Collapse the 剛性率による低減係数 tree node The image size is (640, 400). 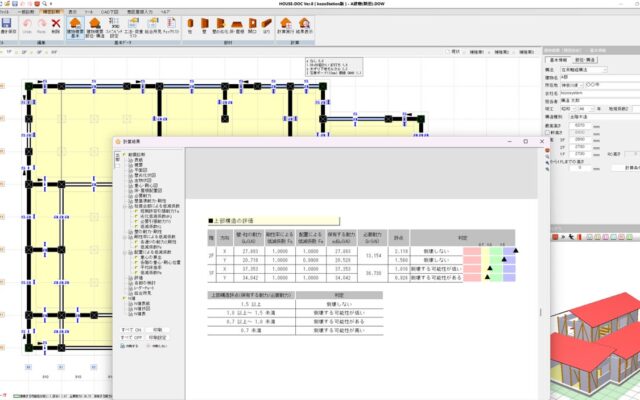[x=125, y=237]
